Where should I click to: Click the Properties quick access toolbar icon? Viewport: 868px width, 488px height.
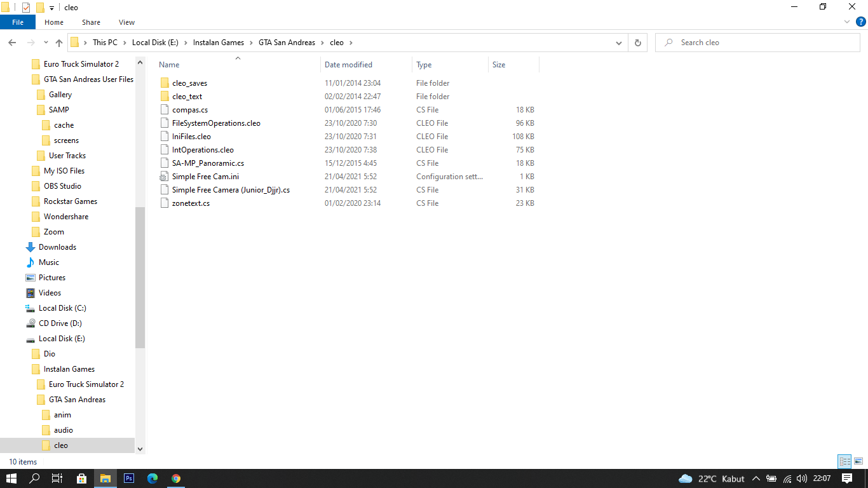[26, 8]
